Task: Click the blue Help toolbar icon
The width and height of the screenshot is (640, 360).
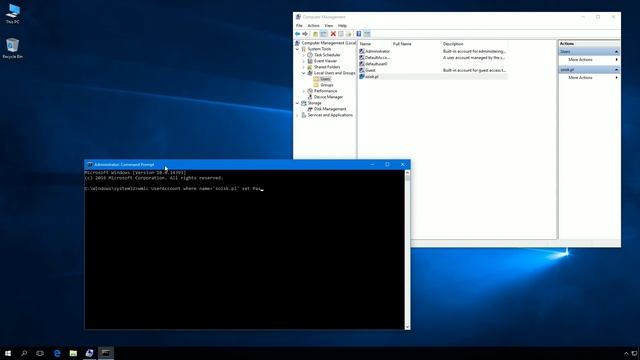Action: pyautogui.click(x=358, y=34)
